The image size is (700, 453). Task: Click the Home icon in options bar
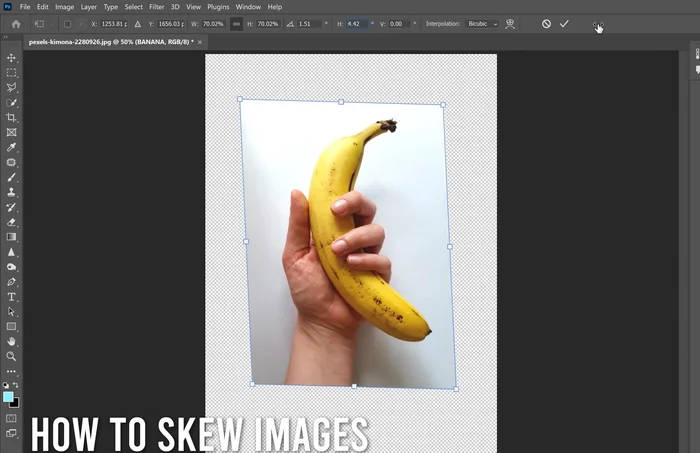point(16,23)
